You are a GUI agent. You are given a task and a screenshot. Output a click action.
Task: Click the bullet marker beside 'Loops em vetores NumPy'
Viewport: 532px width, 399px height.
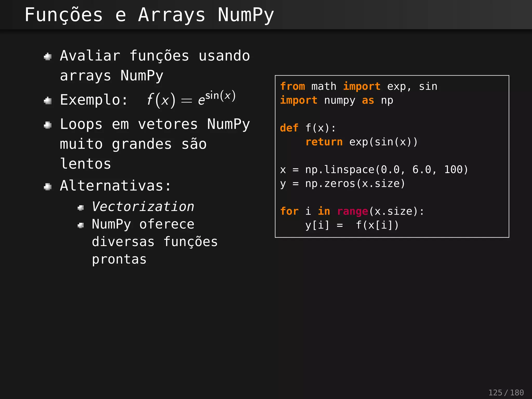48,125
